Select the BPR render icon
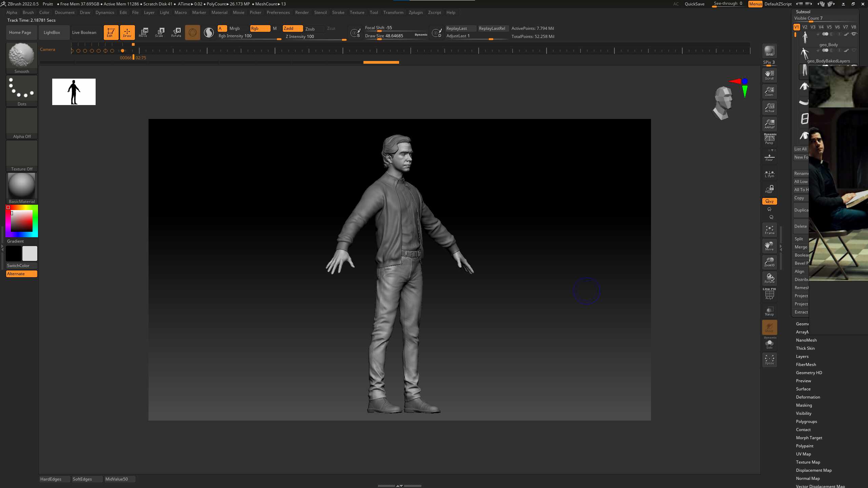This screenshot has width=868, height=488. (769, 51)
